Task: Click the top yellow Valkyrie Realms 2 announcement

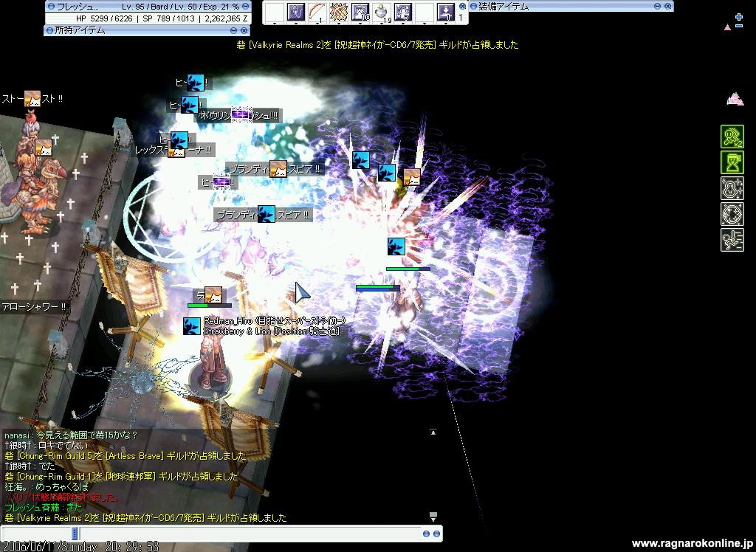Action: (377, 45)
